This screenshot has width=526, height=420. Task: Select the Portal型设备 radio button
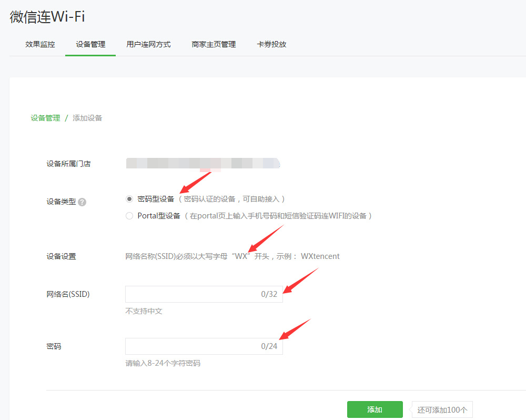coord(129,216)
